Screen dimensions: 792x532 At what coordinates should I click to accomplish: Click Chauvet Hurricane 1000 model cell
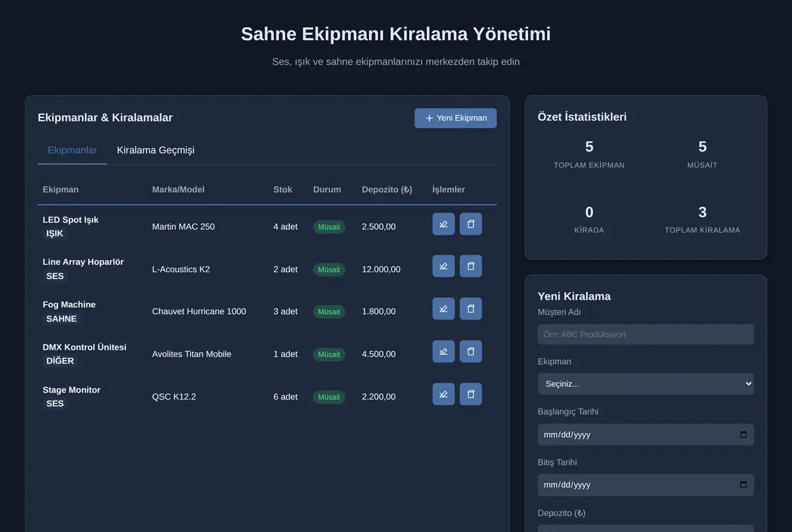(x=199, y=312)
